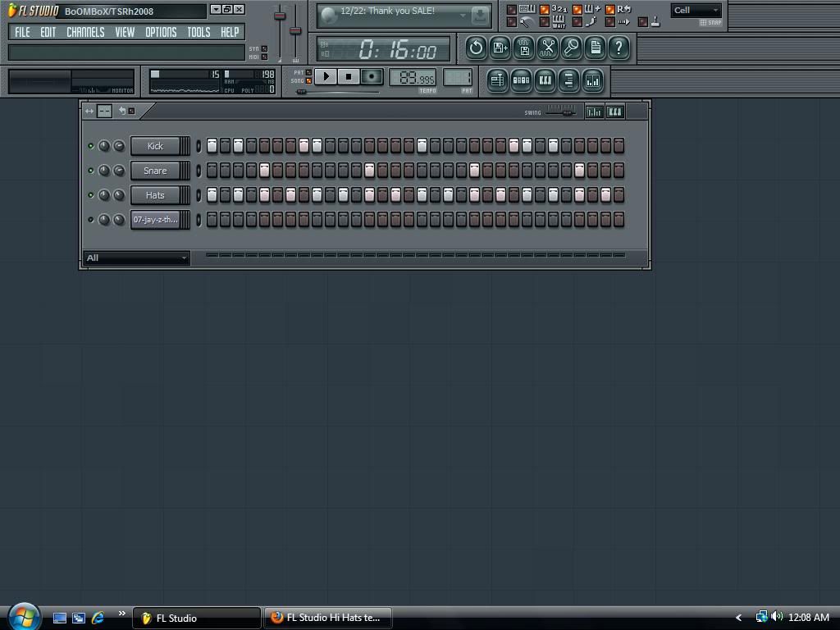Open the Cell snap dropdown
The image size is (840, 630).
pyautogui.click(x=696, y=10)
